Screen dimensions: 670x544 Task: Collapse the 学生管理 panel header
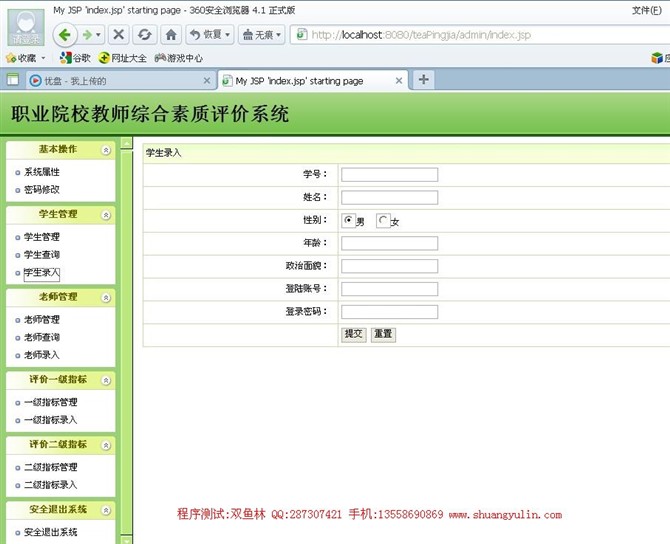coord(106,215)
